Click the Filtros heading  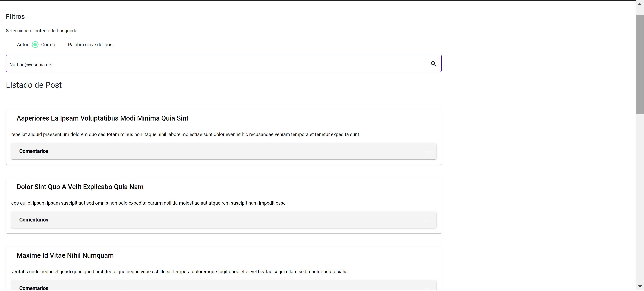pyautogui.click(x=15, y=16)
